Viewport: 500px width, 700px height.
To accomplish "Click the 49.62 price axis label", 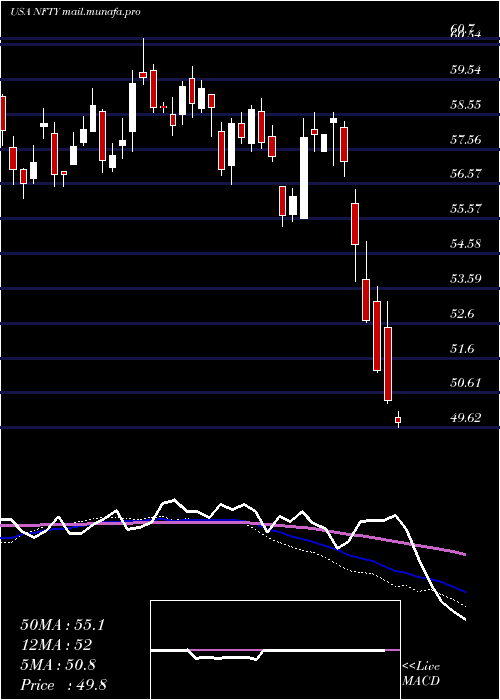I will (x=467, y=418).
